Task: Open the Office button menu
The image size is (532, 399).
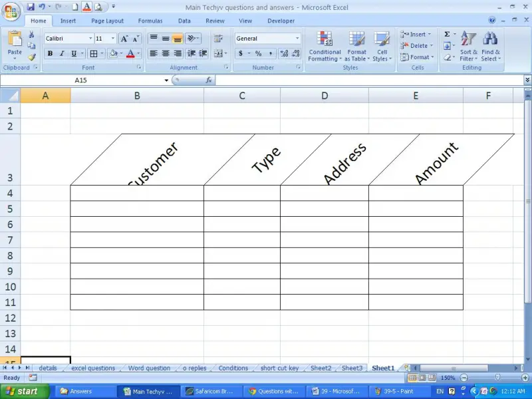Action: 11,12
